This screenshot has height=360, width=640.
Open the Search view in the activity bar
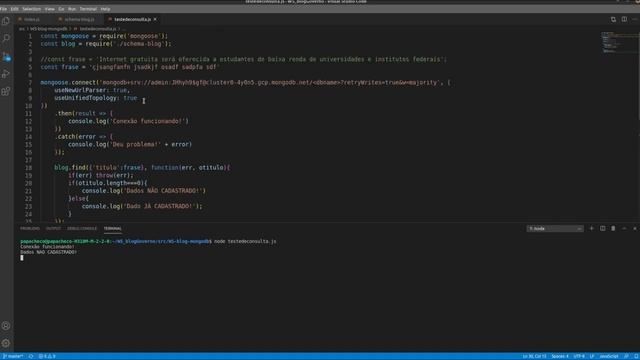pos(6,38)
